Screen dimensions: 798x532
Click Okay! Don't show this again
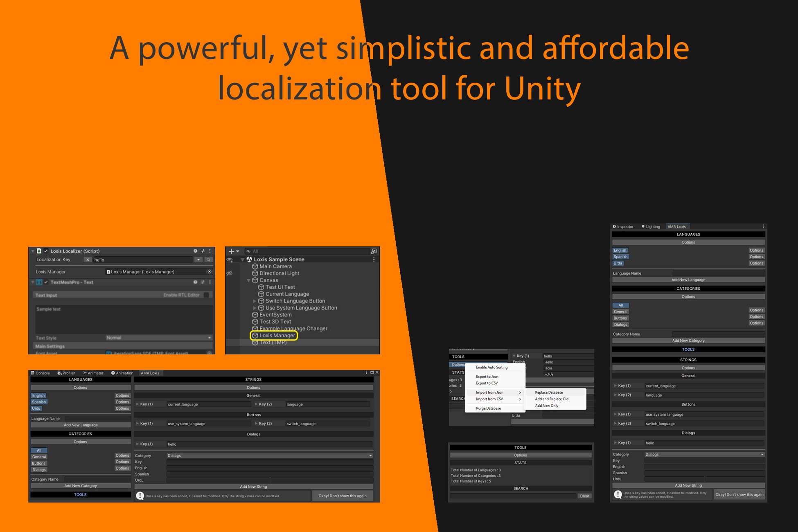[343, 496]
